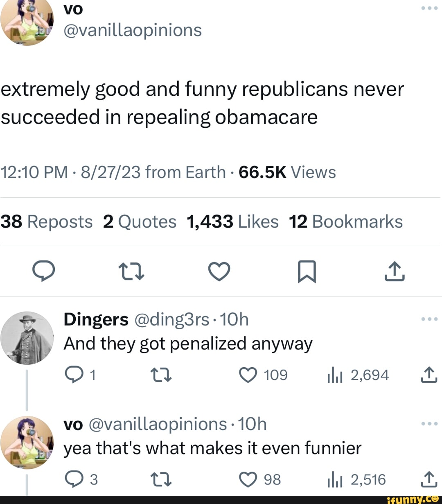Open the 1,433 Likes list
This screenshot has height=504, width=442.
(232, 221)
